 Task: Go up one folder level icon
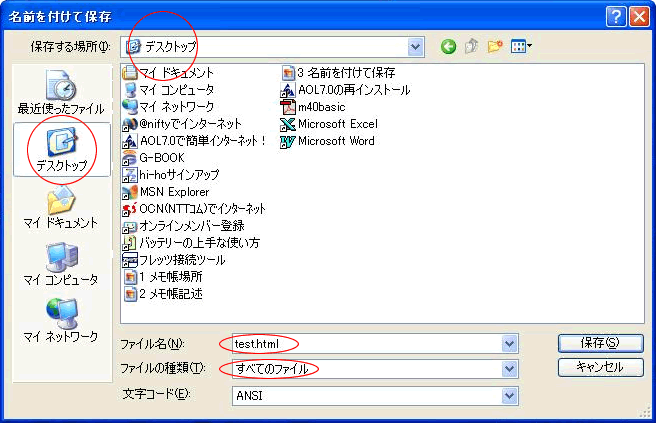click(x=472, y=46)
